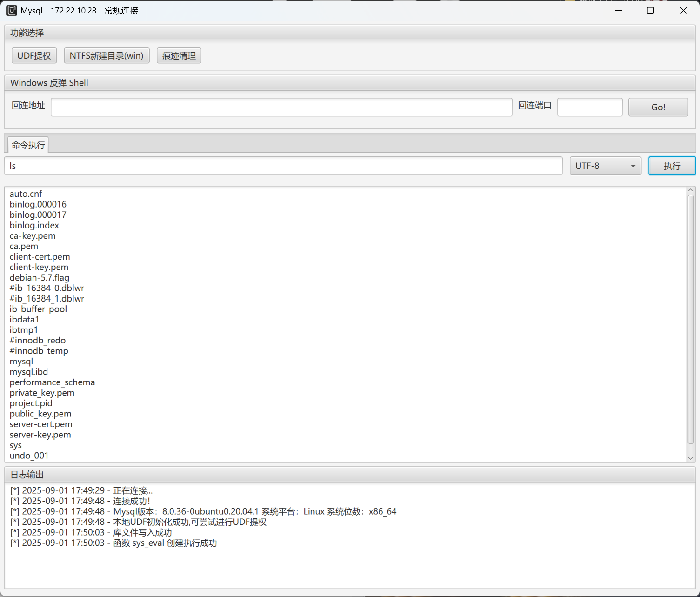Click the 回连端口 port field

[589, 107]
